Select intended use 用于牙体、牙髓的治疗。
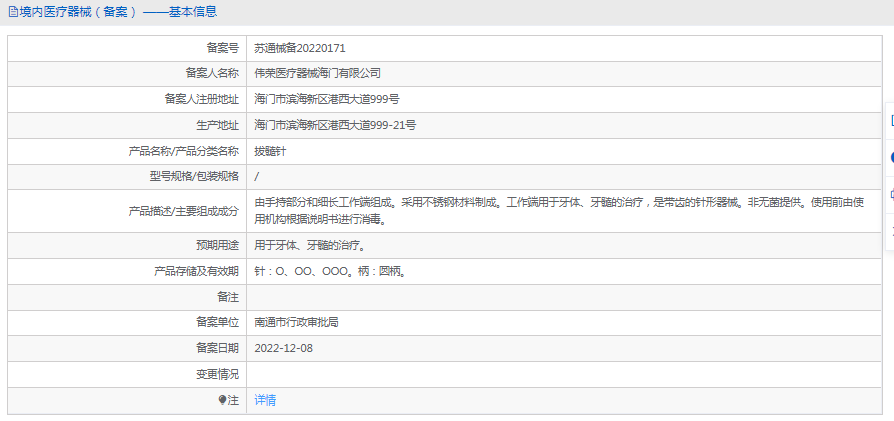 tap(310, 245)
